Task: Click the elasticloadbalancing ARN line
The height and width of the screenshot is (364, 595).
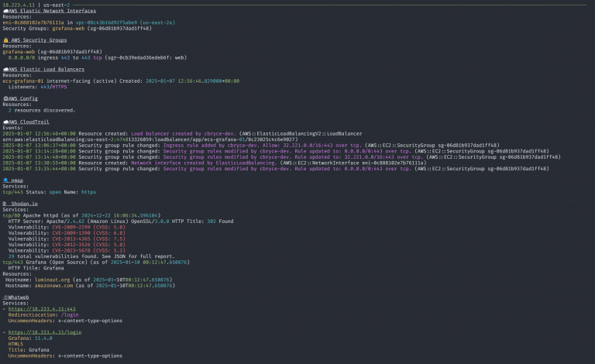Action: [150, 139]
